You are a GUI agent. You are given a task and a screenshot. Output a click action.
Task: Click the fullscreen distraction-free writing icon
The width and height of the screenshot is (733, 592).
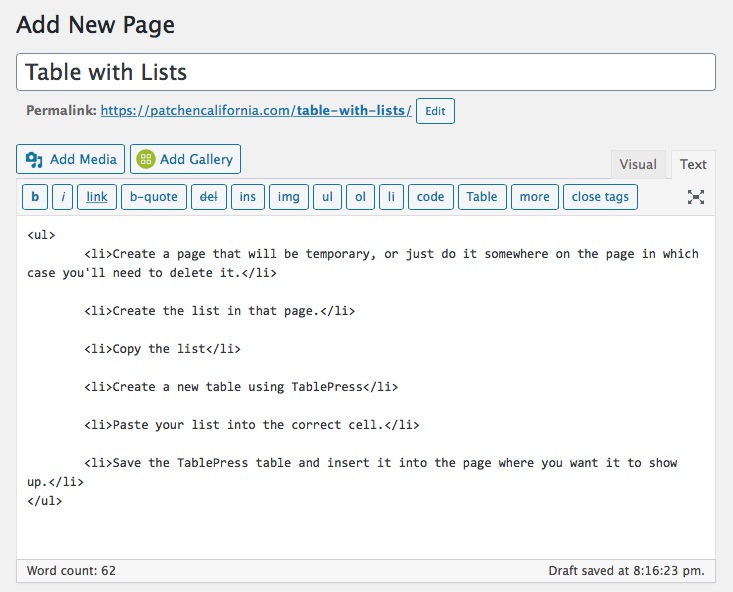[x=696, y=197]
